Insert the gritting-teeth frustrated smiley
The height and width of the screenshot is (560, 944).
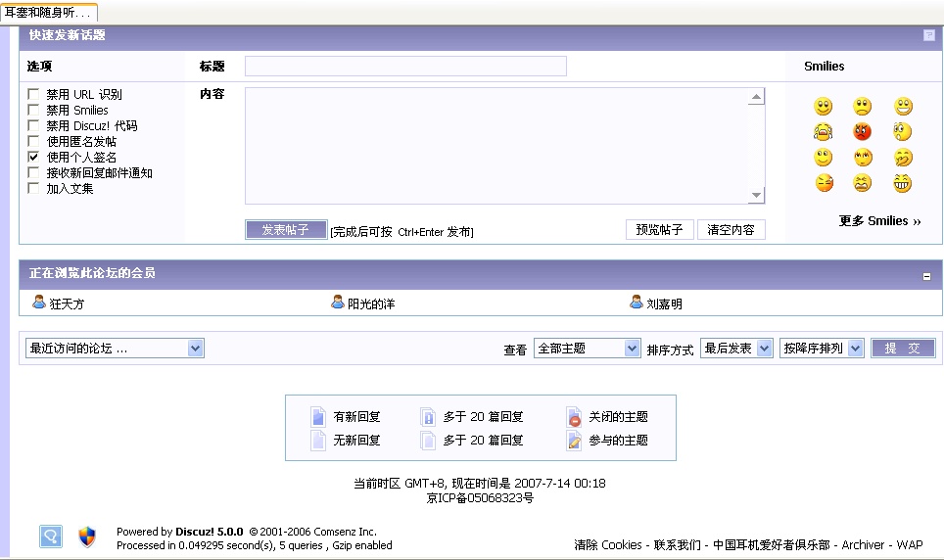click(862, 182)
